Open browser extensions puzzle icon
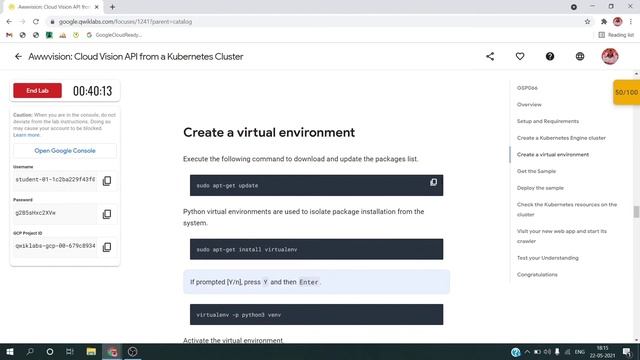 pos(604,22)
